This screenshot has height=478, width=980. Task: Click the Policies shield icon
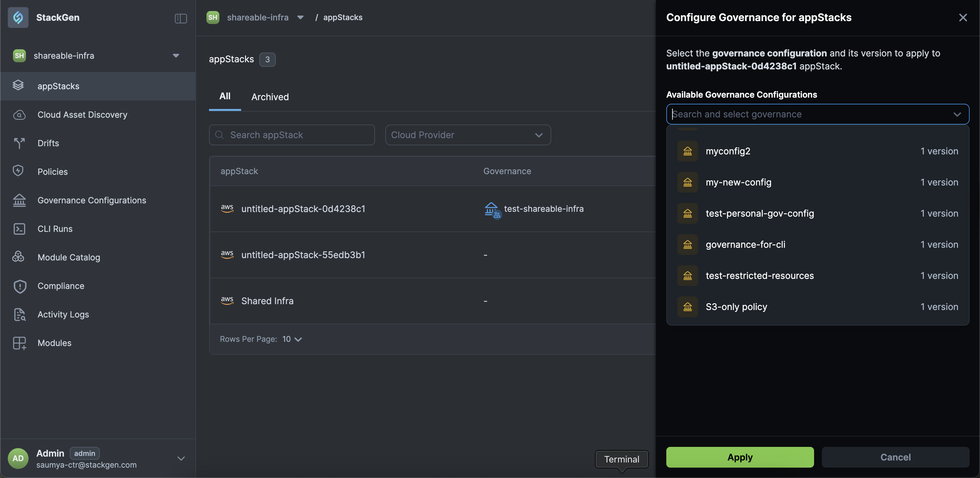click(x=18, y=171)
